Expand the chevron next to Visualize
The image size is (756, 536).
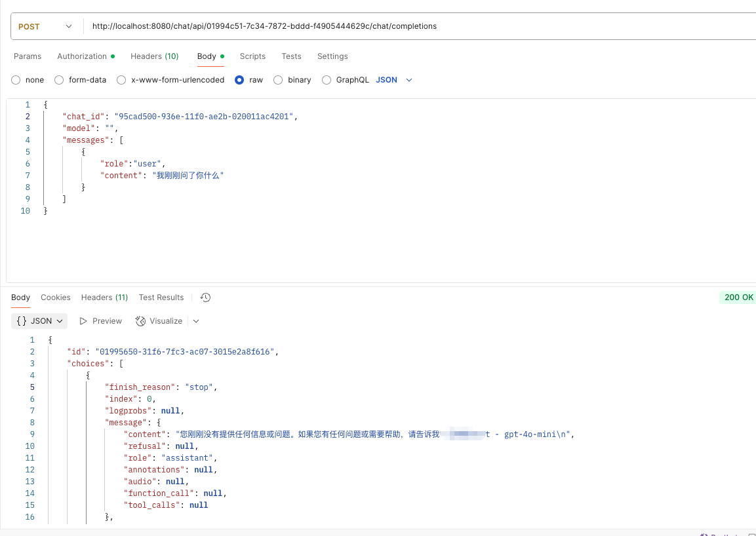point(196,321)
